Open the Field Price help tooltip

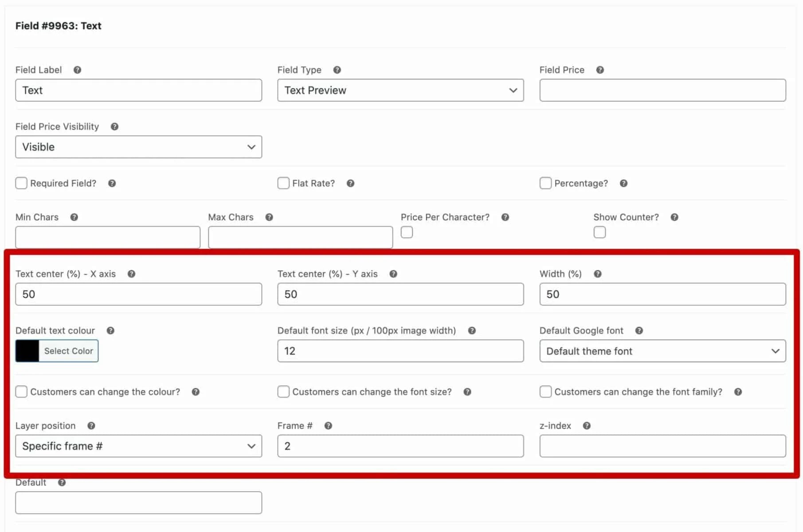[x=600, y=70]
